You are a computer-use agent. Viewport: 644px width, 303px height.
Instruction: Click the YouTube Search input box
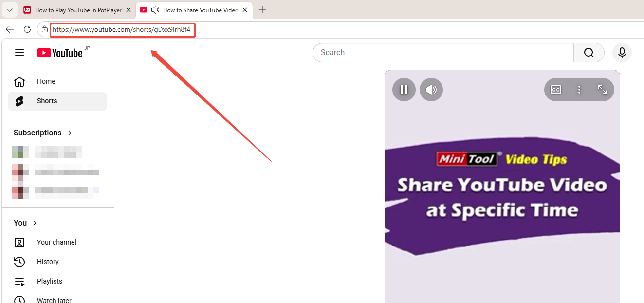tap(443, 53)
